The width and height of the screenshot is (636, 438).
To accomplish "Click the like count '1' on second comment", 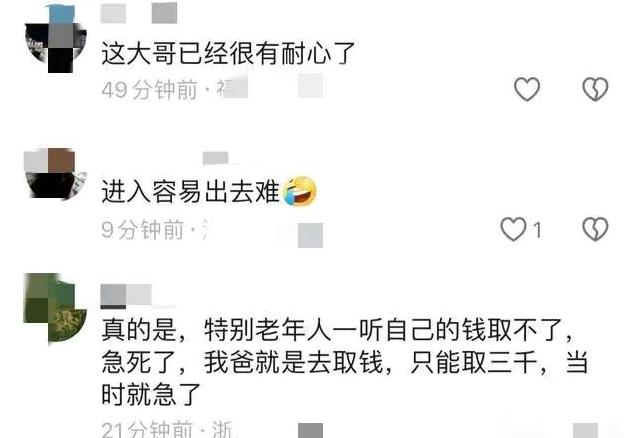I will pos(537,231).
